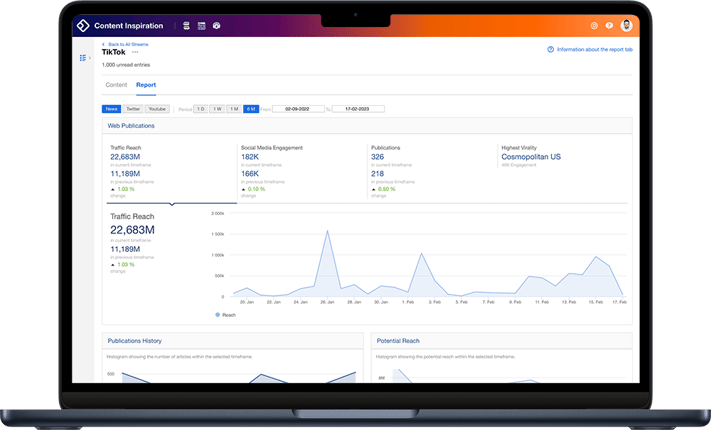The image size is (711, 430).
Task: Open Information about the report tab
Action: [x=590, y=49]
